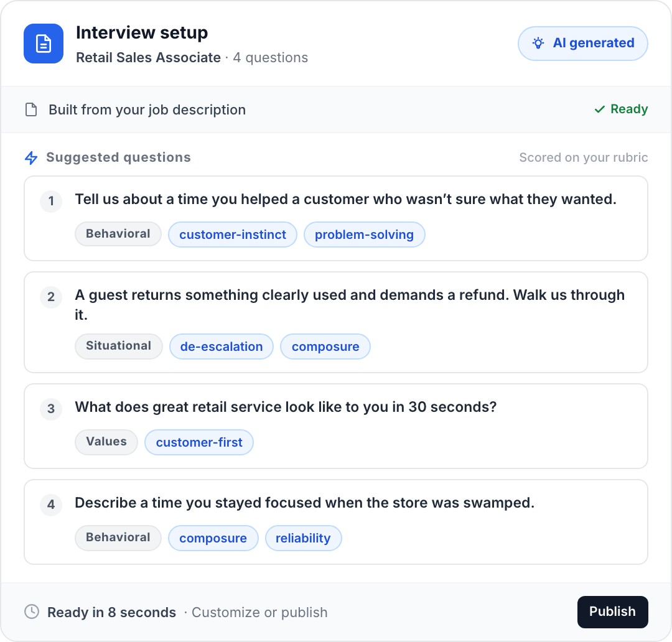Expand the Behavioral category on question one
This screenshot has width=672, height=642.
(x=118, y=234)
